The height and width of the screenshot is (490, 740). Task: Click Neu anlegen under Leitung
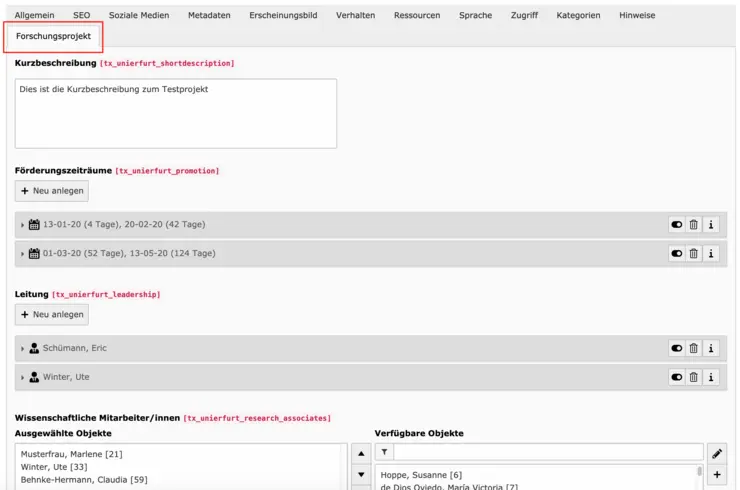tap(52, 315)
